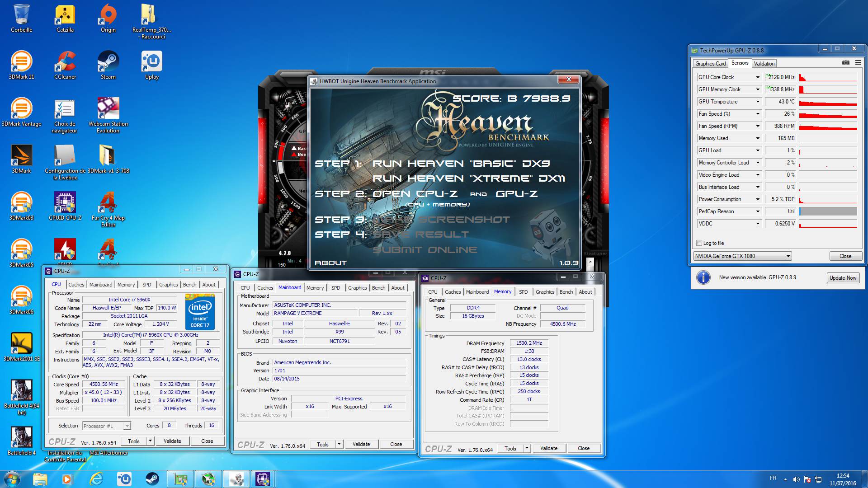The height and width of the screenshot is (488, 868).
Task: Open Webcam Station Evolution shortcut
Action: pyautogui.click(x=108, y=116)
